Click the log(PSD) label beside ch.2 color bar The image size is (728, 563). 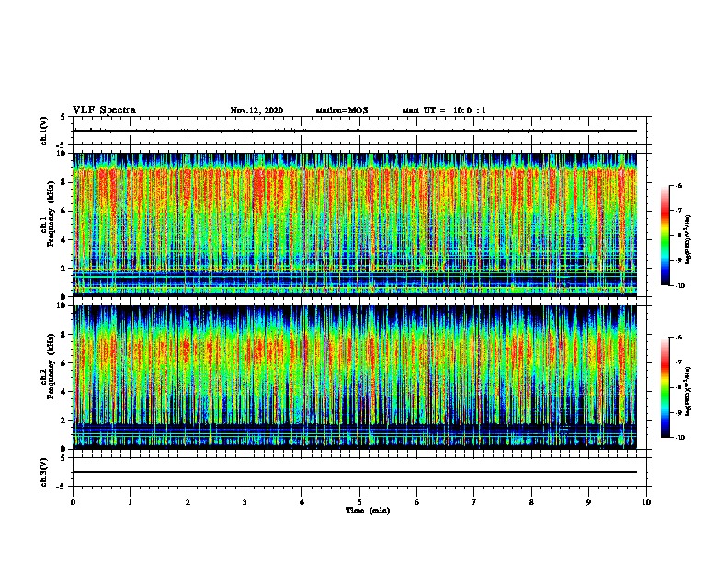coord(688,392)
